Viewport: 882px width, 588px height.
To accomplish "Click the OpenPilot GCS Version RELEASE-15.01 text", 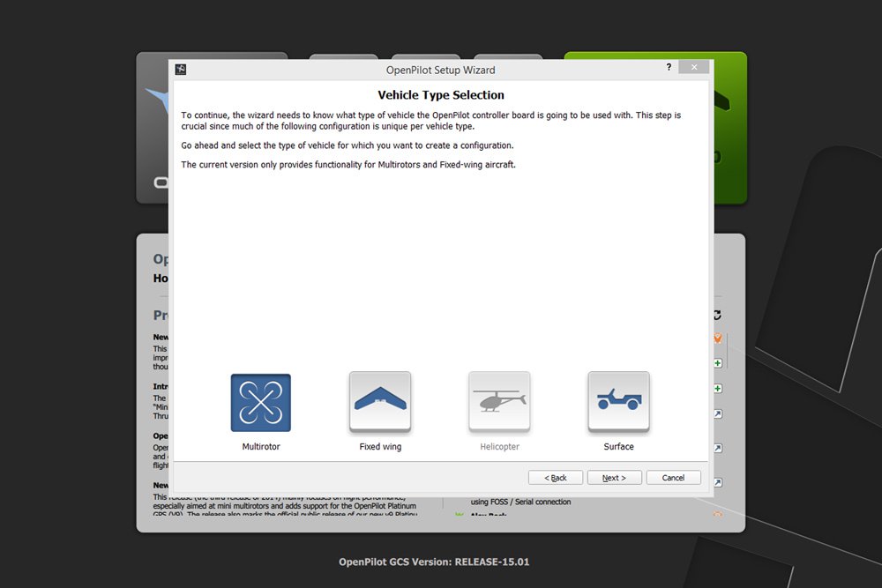I will (434, 562).
